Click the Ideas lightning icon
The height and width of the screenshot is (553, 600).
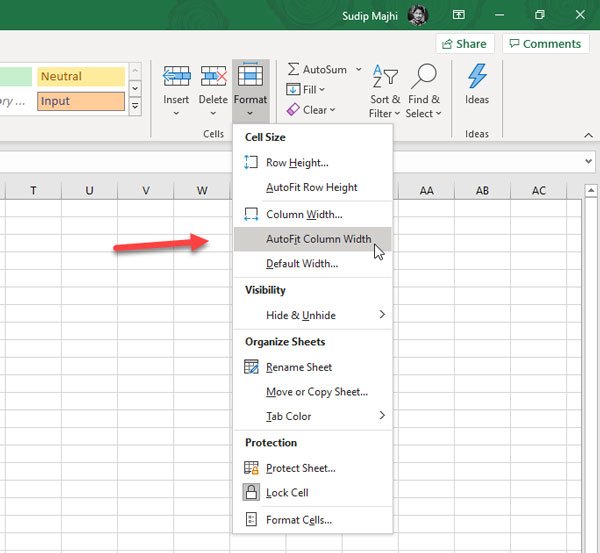pos(477,77)
